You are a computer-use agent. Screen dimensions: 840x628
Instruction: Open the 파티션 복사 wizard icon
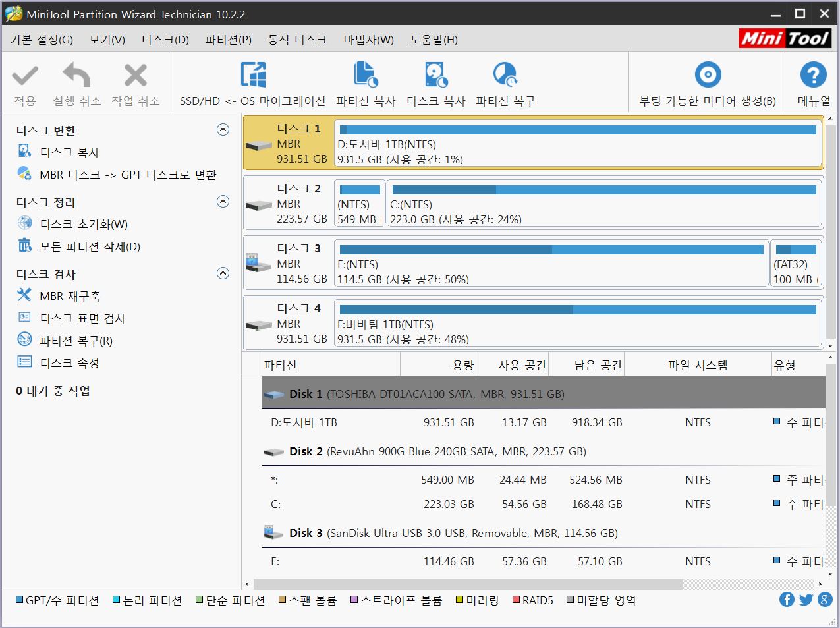(x=366, y=74)
